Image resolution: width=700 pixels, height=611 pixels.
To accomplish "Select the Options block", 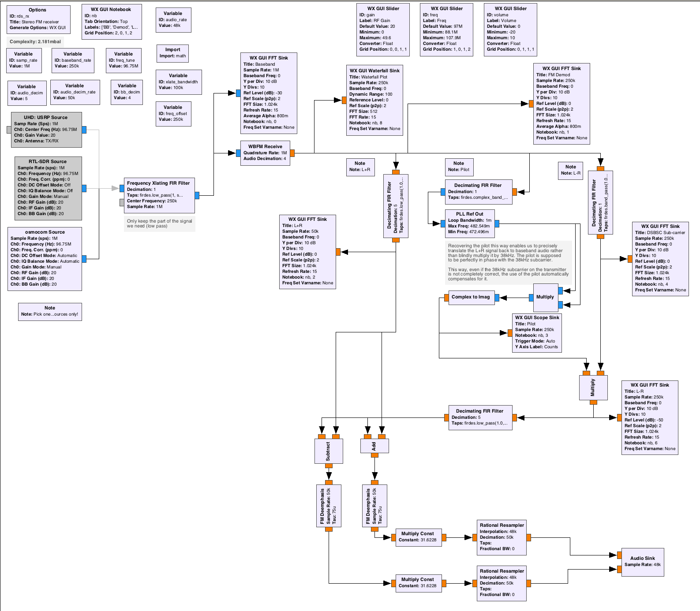I will point(38,19).
